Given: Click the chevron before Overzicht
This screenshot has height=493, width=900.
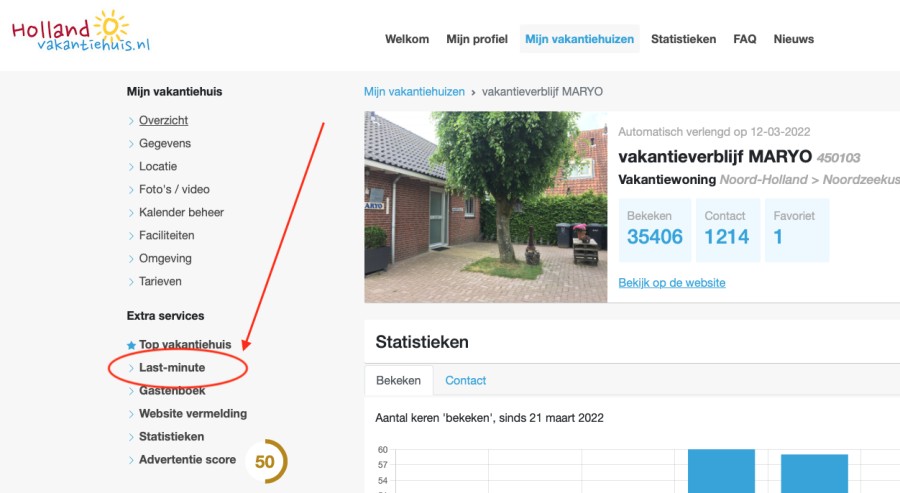Looking at the screenshot, I should [x=131, y=121].
